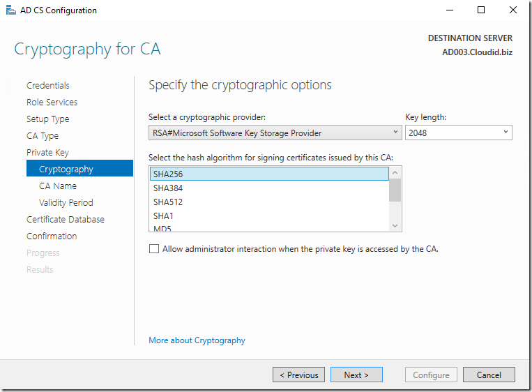Go back with the Previous button
The width and height of the screenshot is (532, 392).
(299, 375)
